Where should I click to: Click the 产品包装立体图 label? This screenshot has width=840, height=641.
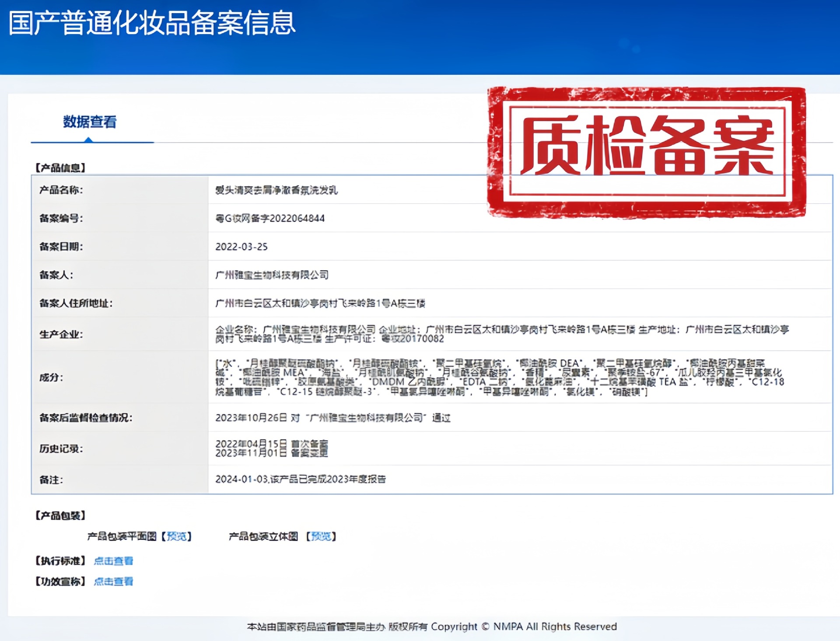click(263, 536)
